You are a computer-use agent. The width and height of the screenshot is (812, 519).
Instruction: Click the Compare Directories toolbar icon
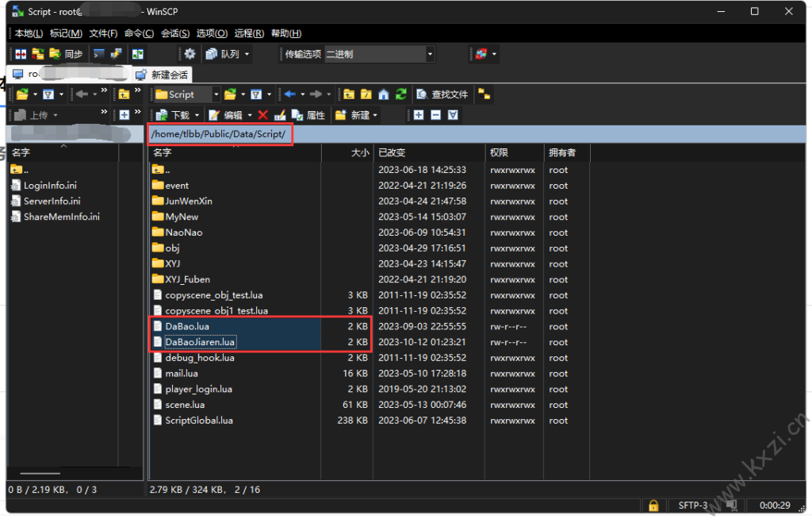pyautogui.click(x=21, y=54)
